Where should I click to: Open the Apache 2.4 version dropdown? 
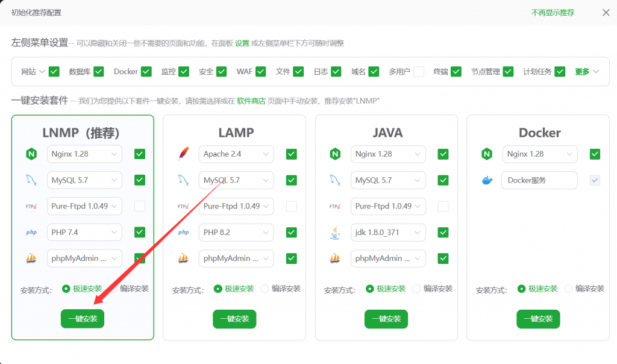(236, 154)
